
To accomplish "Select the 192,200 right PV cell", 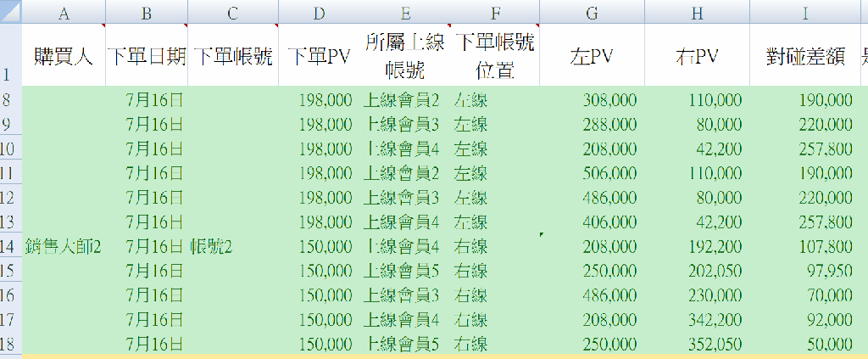I will point(698,246).
